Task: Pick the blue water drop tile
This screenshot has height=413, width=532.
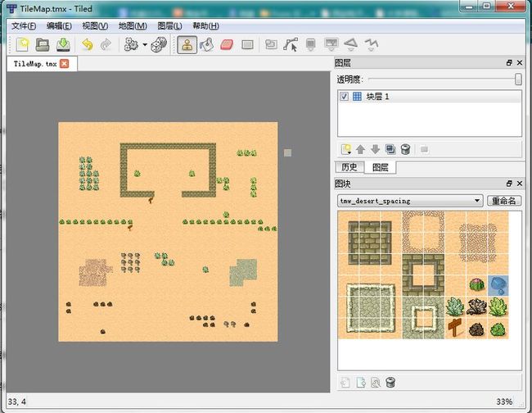Action: (498, 286)
